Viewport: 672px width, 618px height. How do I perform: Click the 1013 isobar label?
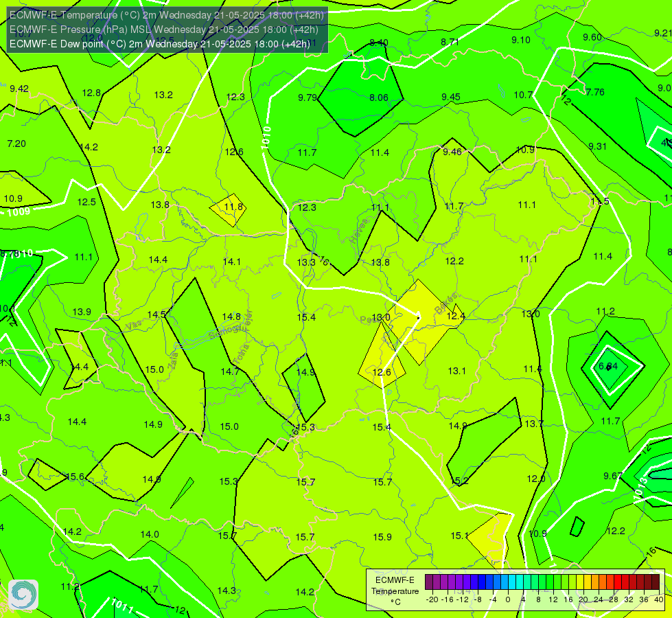pyautogui.click(x=640, y=488)
